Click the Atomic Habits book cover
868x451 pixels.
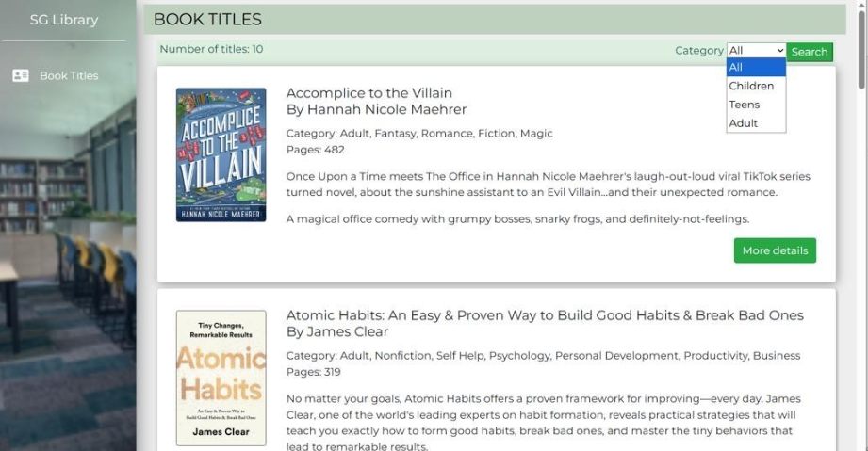tap(221, 379)
